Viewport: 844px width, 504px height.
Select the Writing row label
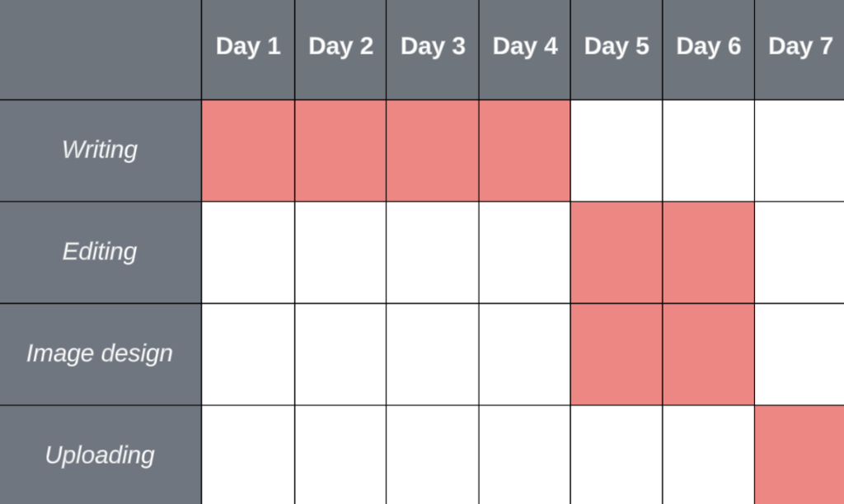tap(100, 150)
